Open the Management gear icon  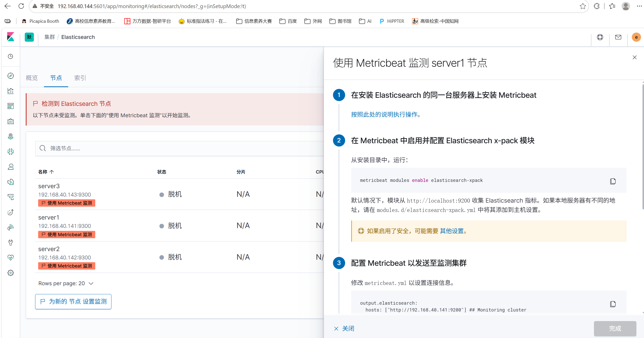[10, 273]
